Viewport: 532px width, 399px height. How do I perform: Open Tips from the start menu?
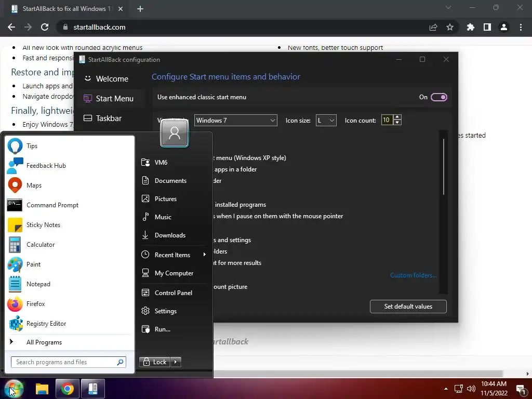point(70,146)
